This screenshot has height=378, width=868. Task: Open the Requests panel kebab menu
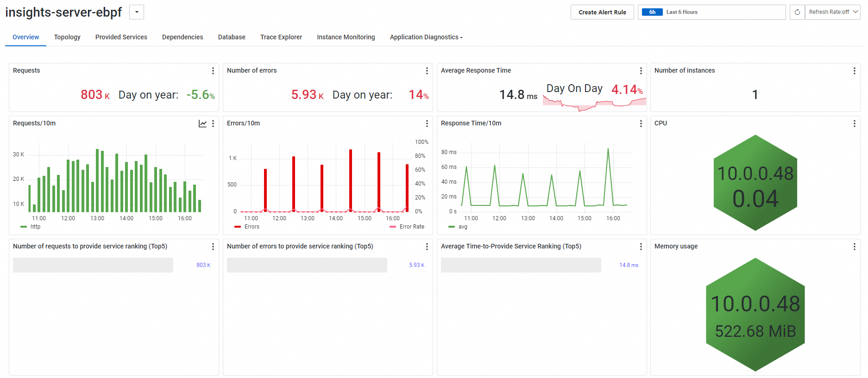(x=213, y=71)
